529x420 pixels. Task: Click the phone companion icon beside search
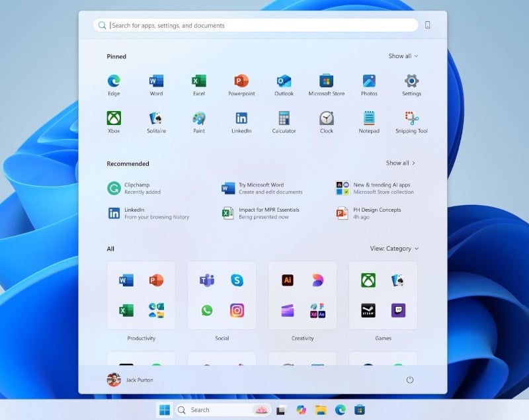[427, 25]
